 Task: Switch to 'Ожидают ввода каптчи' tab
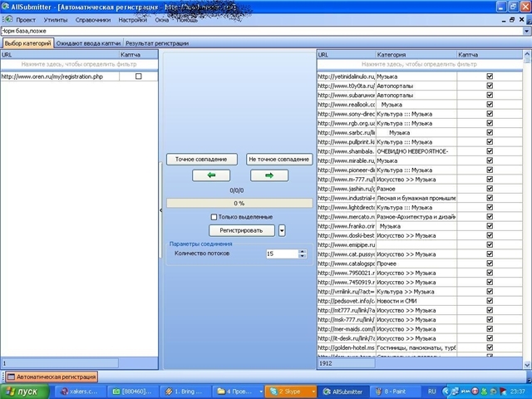(x=88, y=43)
